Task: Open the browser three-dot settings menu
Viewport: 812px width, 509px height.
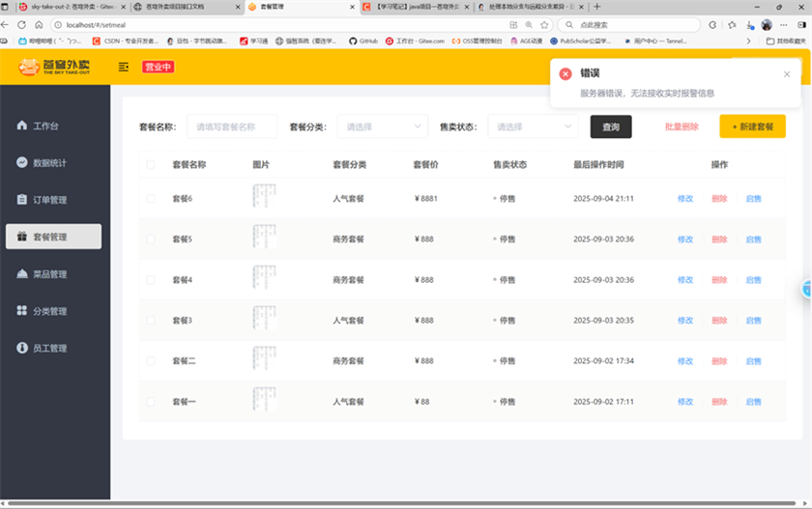Action: coord(784,25)
